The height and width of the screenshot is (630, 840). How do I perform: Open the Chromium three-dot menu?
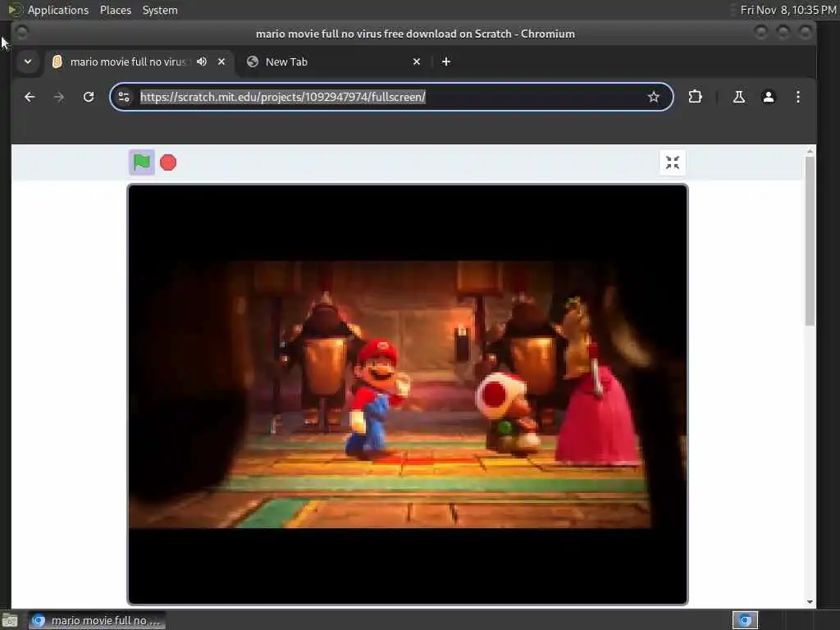coord(797,97)
